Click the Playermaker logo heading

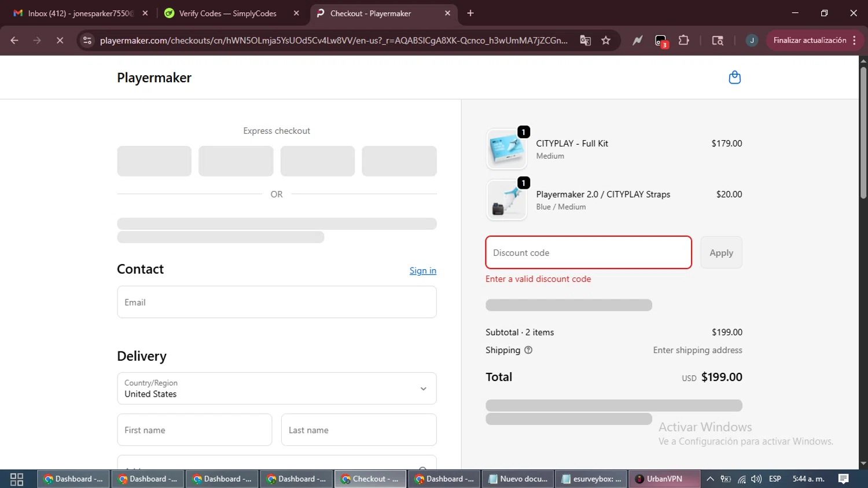154,78
